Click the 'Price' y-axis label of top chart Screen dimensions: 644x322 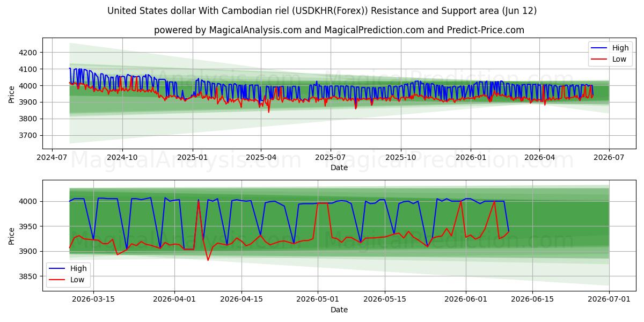pyautogui.click(x=11, y=94)
